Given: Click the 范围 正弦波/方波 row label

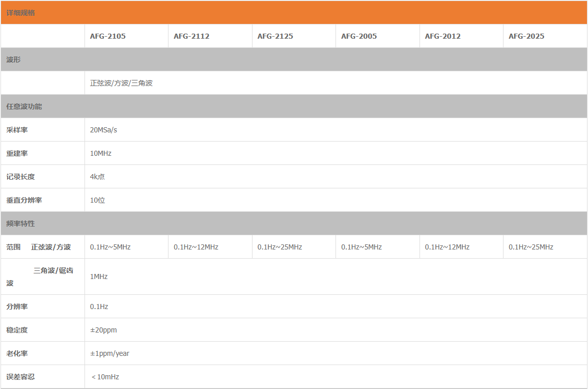Looking at the screenshot, I should pyautogui.click(x=39, y=247).
